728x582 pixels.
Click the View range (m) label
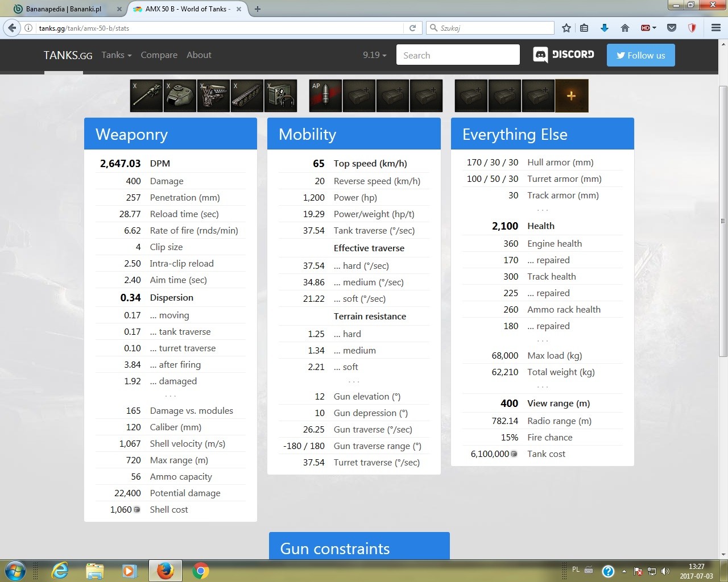559,404
